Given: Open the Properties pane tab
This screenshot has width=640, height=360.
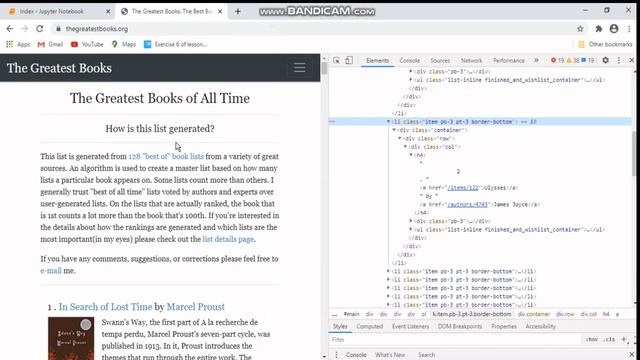Looking at the screenshot, I should (x=504, y=327).
